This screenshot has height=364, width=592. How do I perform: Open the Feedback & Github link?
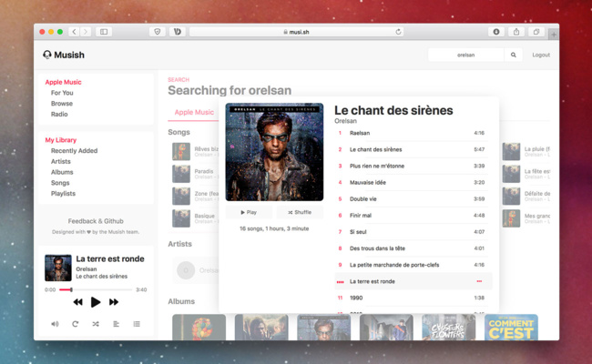click(96, 221)
